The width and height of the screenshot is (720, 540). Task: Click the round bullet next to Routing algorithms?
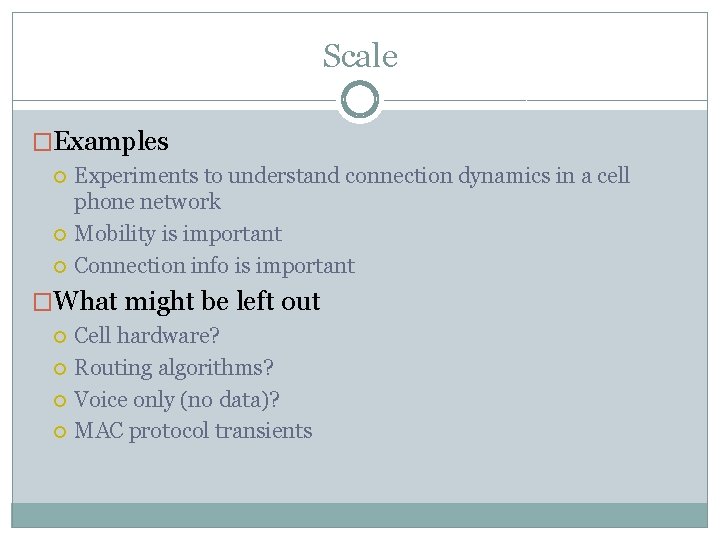coord(60,369)
